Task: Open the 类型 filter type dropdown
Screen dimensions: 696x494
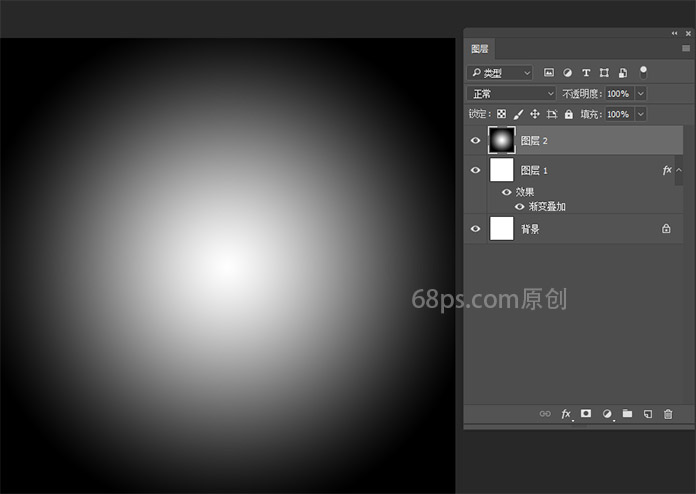Action: tap(500, 73)
